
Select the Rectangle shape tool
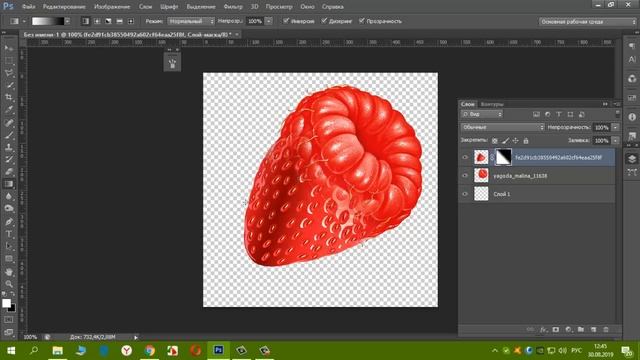click(9, 259)
